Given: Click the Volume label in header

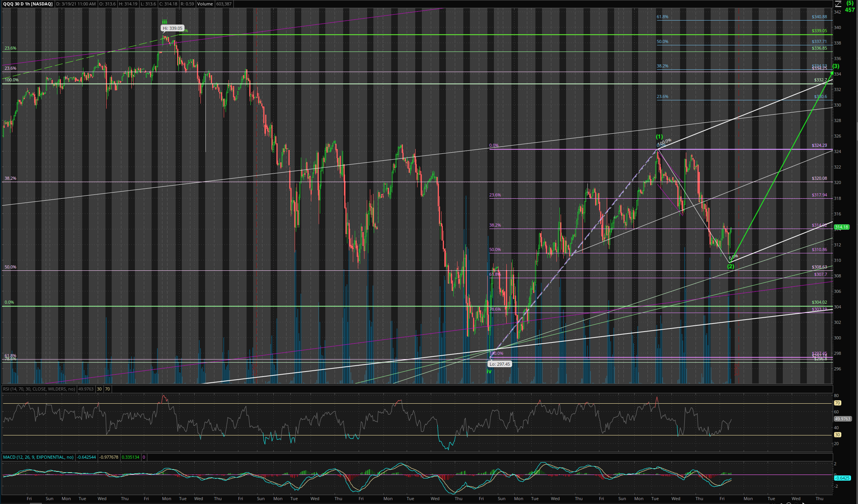Looking at the screenshot, I should 205,4.
